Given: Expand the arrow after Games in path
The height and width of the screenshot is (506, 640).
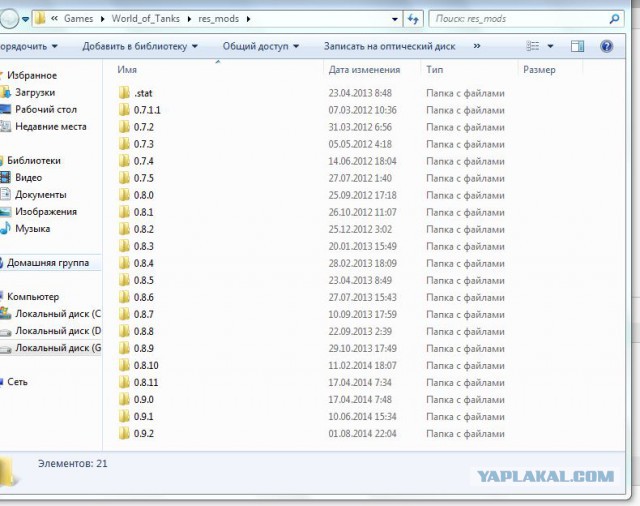Looking at the screenshot, I should (x=102, y=19).
